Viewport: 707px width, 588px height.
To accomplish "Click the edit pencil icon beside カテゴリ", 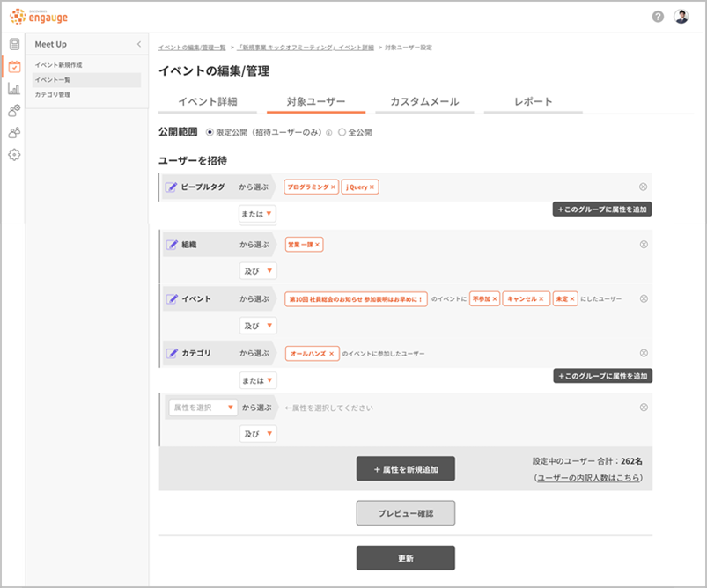I will click(x=173, y=353).
